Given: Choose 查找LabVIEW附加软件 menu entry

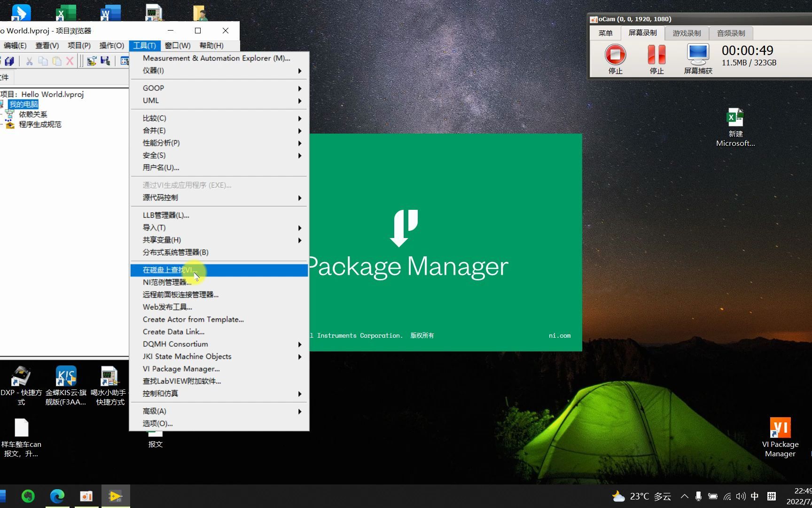Looking at the screenshot, I should point(219,381).
